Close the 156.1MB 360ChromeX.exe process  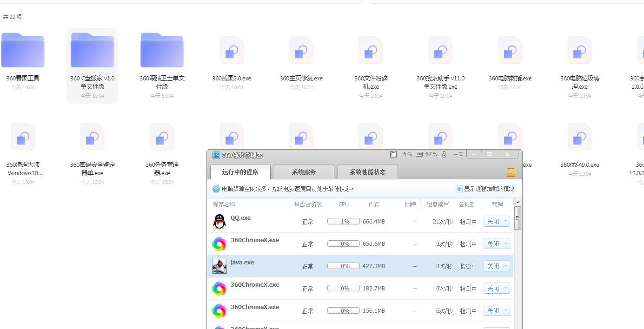[493, 311]
